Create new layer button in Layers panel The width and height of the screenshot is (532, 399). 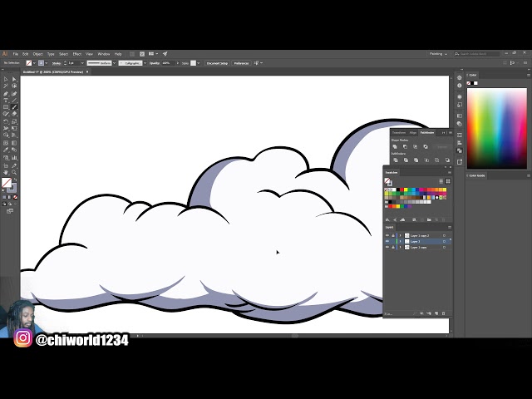click(x=436, y=313)
